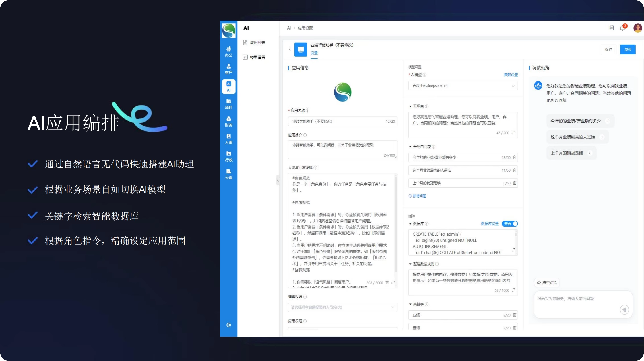Click the send message paper-plane icon

click(624, 309)
